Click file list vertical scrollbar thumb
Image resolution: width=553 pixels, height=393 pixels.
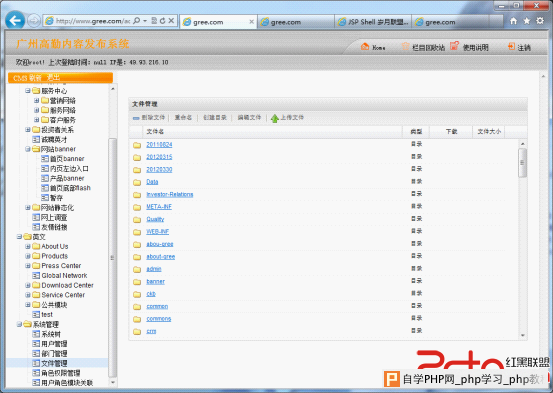pyautogui.click(x=523, y=163)
